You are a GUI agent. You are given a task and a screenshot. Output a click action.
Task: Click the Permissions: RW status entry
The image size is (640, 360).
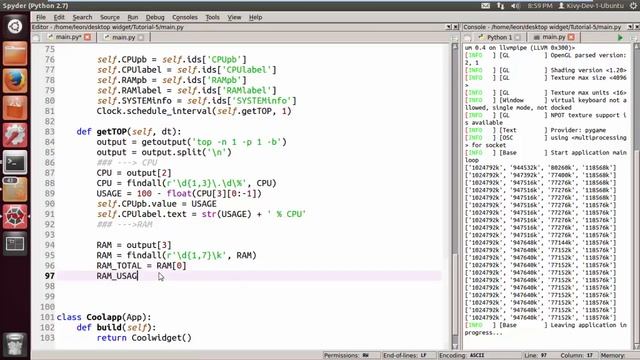[x=346, y=356]
